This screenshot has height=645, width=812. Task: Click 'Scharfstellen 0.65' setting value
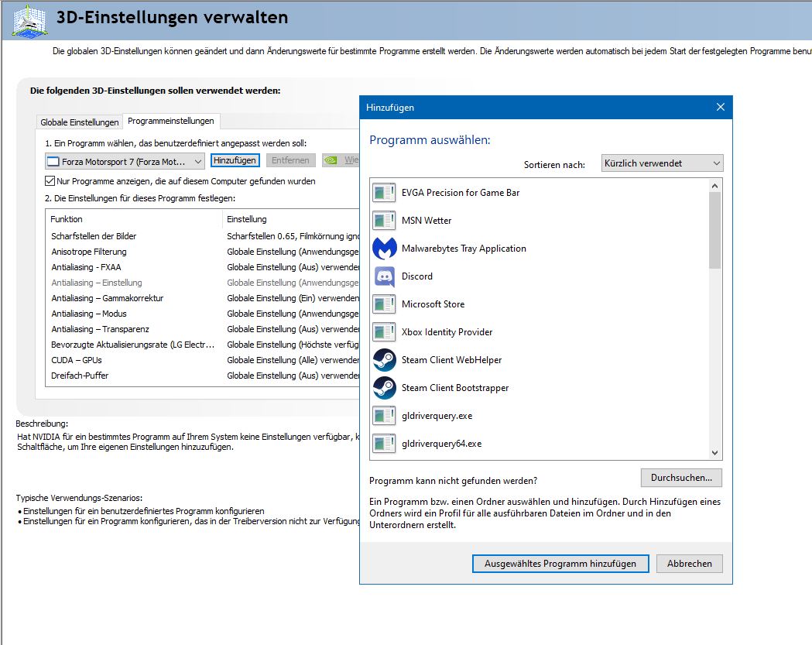pyautogui.click(x=293, y=236)
